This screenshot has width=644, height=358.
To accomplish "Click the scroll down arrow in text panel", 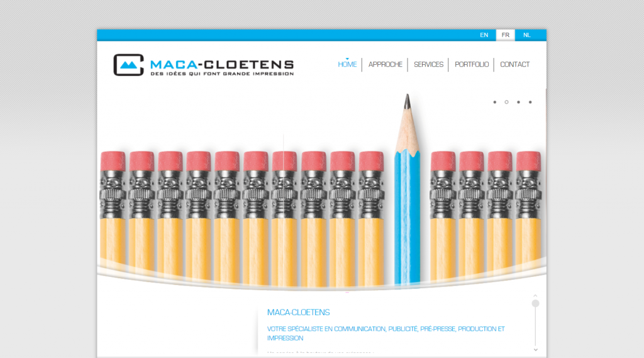I will (x=536, y=350).
